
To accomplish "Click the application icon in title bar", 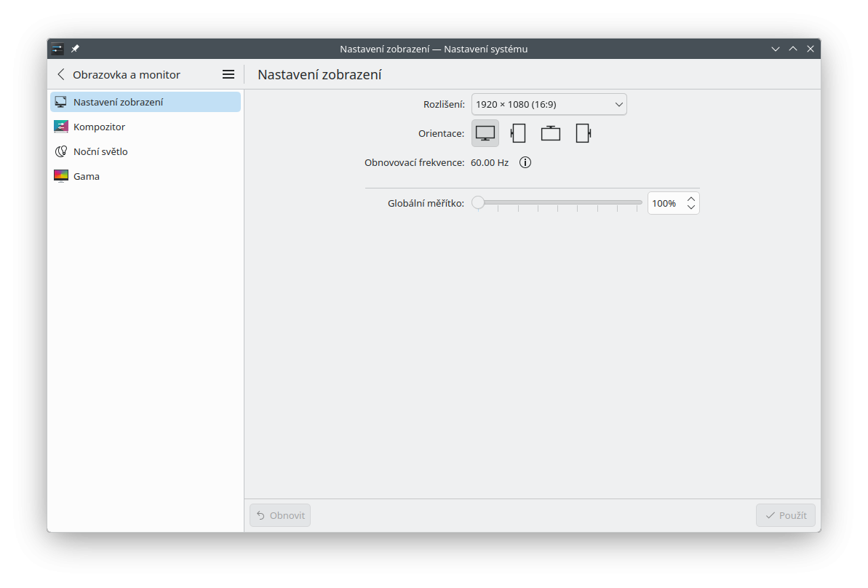I will pyautogui.click(x=57, y=49).
